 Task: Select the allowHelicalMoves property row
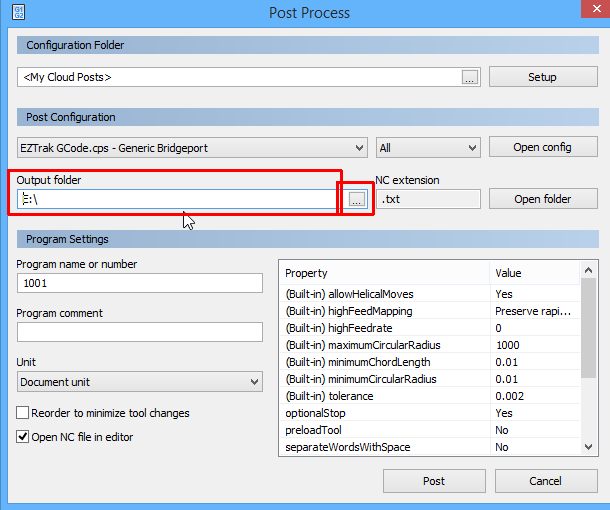[x=429, y=294]
